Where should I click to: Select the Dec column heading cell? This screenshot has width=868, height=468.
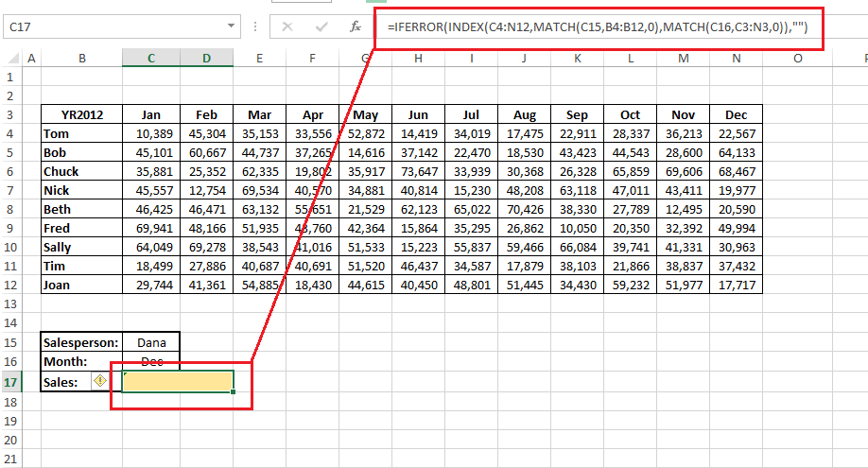(736, 115)
